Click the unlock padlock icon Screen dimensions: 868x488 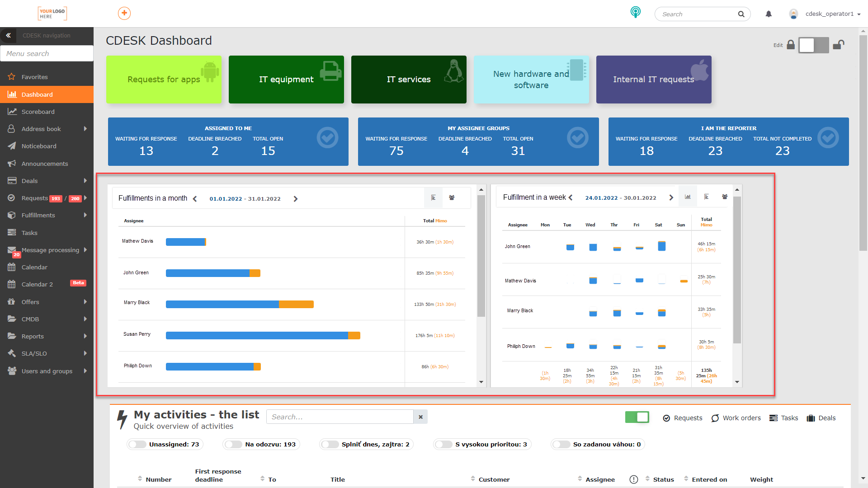(839, 45)
